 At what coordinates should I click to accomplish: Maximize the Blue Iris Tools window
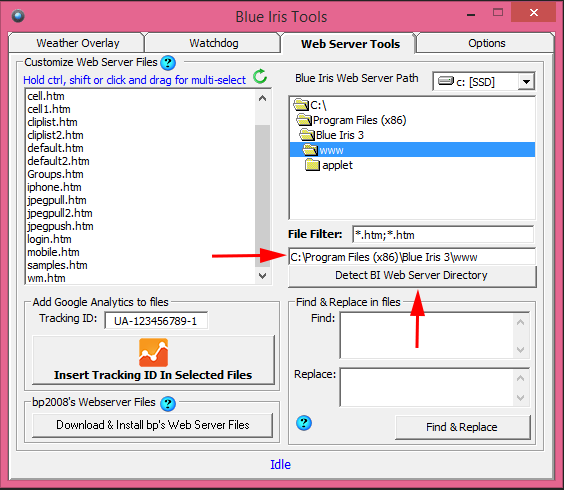coord(498,13)
